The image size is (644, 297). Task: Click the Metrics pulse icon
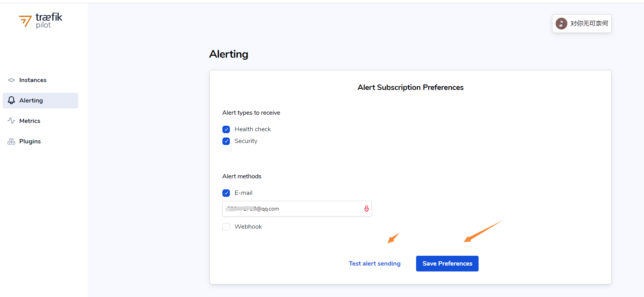pos(11,121)
